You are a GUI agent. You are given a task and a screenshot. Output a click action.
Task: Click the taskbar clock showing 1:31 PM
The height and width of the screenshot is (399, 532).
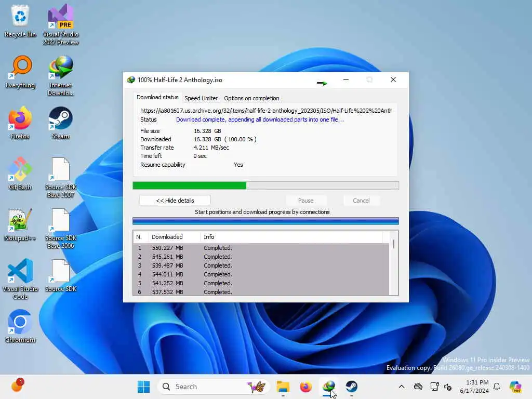(474, 387)
